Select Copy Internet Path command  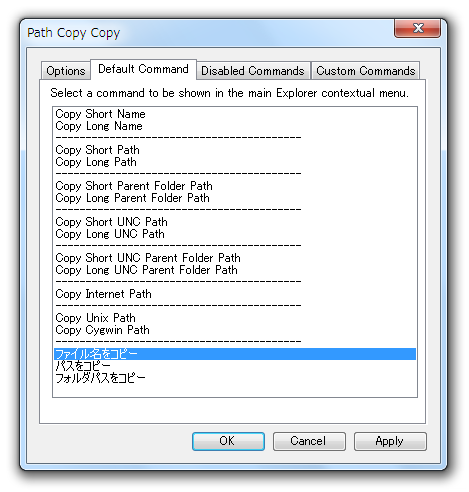coord(235,294)
